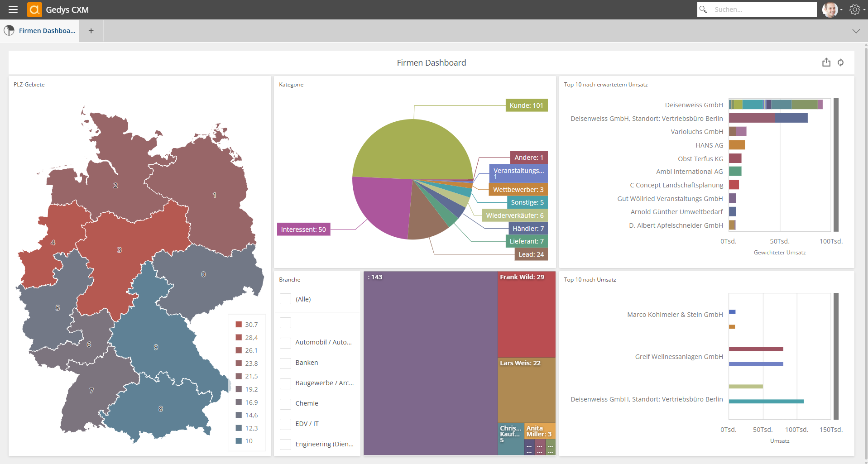This screenshot has height=464, width=868.
Task: Click the HANS AG orange bar
Action: pos(737,145)
